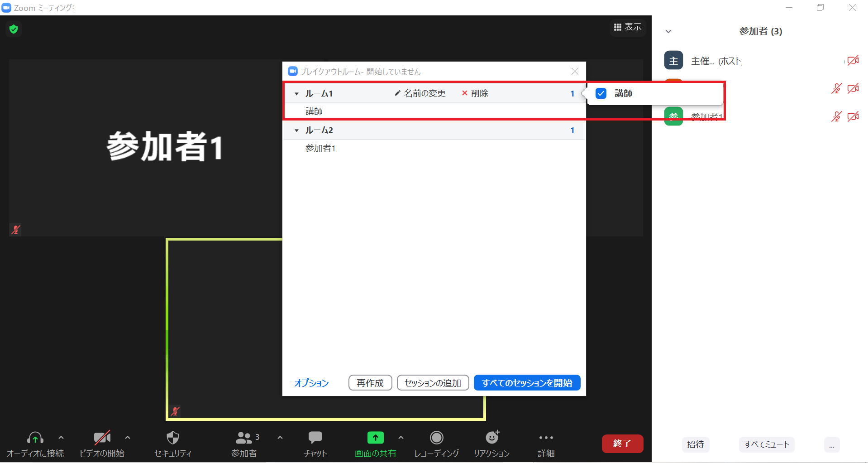This screenshot has width=868, height=463.
Task: Collapse the ルーム1 tree arrow
Action: click(x=296, y=94)
